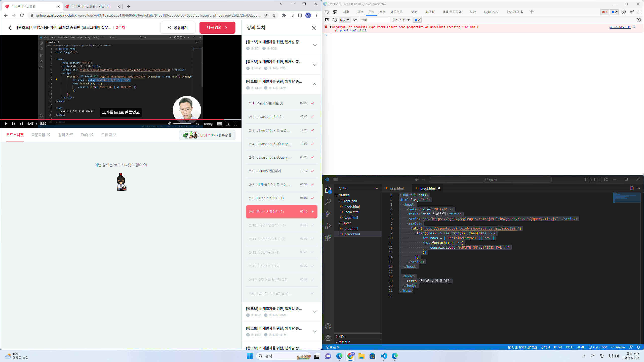
Task: Open VS Code Search view icon
Action: (328, 202)
